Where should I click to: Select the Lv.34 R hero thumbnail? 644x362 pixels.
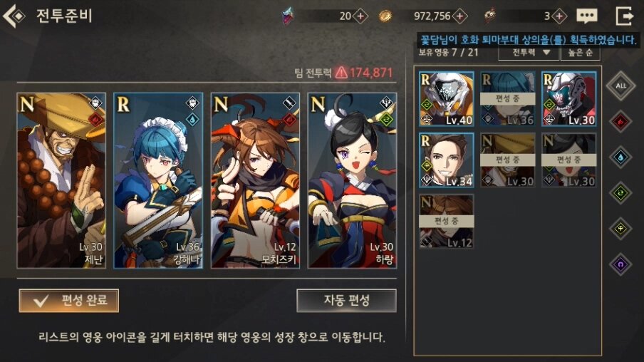tap(447, 160)
